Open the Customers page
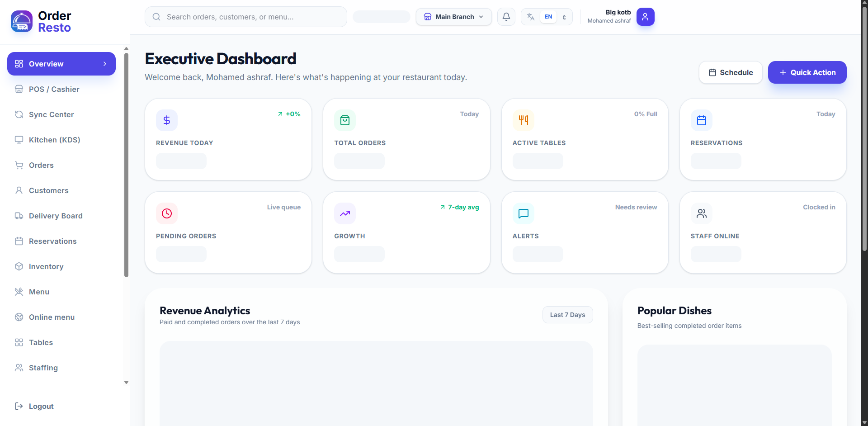Viewport: 868px width, 426px height. point(61,190)
